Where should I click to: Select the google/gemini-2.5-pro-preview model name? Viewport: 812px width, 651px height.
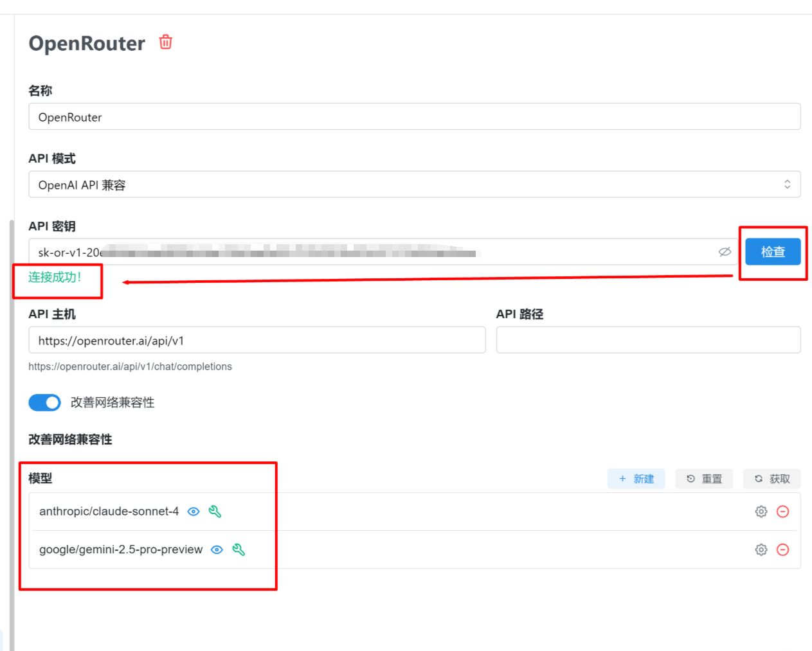point(121,549)
